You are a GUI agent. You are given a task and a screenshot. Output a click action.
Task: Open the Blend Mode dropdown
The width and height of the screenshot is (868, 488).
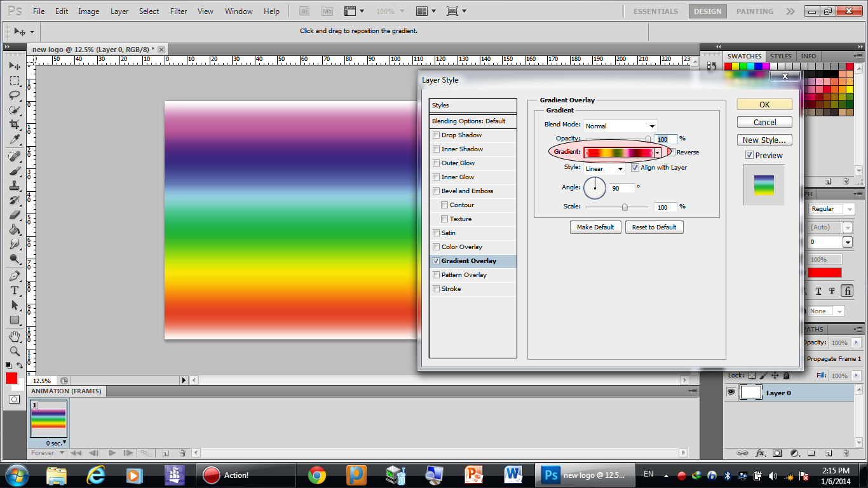point(620,126)
